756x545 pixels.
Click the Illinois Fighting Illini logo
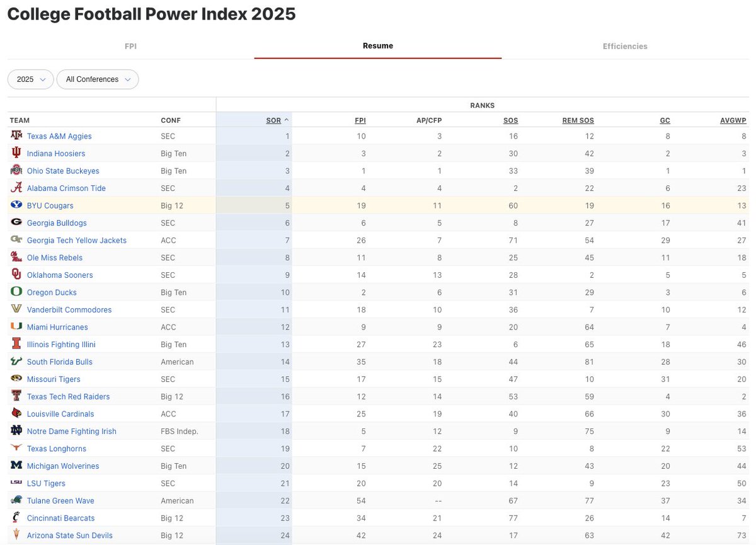click(16, 344)
